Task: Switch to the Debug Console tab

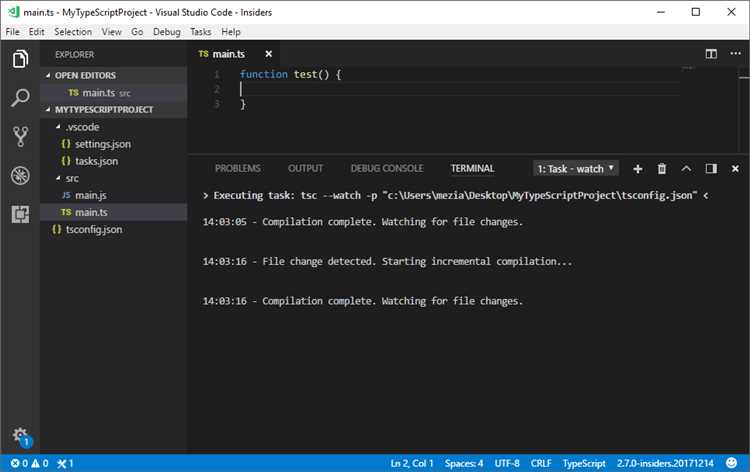Action: click(x=387, y=169)
